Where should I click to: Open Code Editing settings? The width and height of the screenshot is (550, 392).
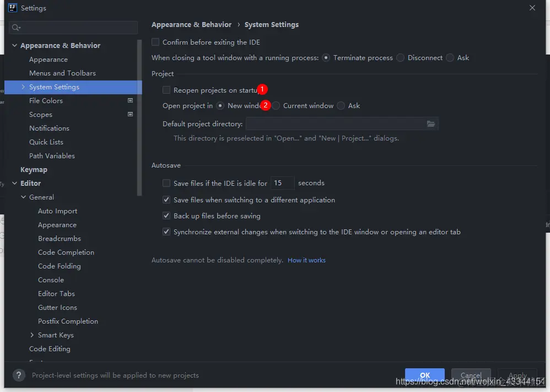coord(50,349)
